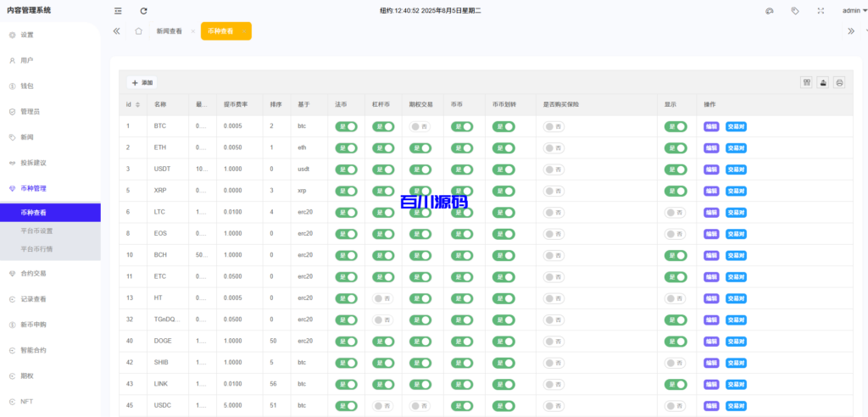Open 平台币设置 in the sidebar submenu

(x=36, y=231)
